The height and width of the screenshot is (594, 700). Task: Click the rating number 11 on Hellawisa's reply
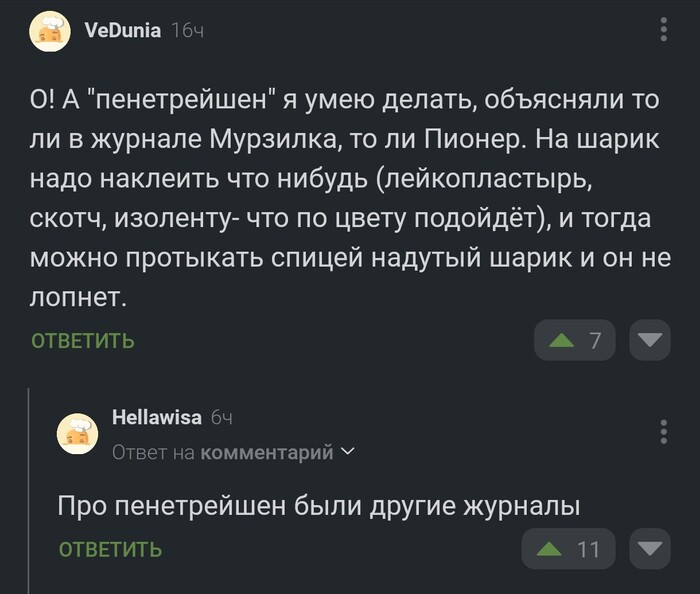coord(588,549)
